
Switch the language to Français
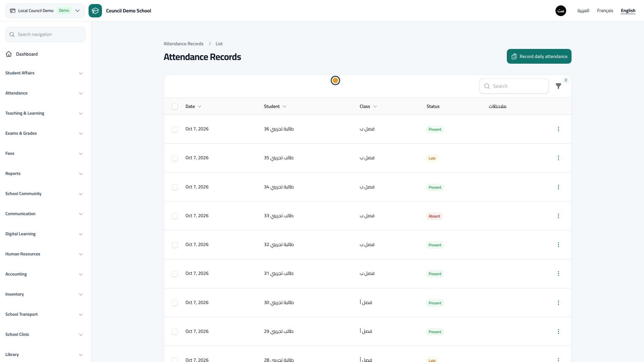(x=605, y=11)
